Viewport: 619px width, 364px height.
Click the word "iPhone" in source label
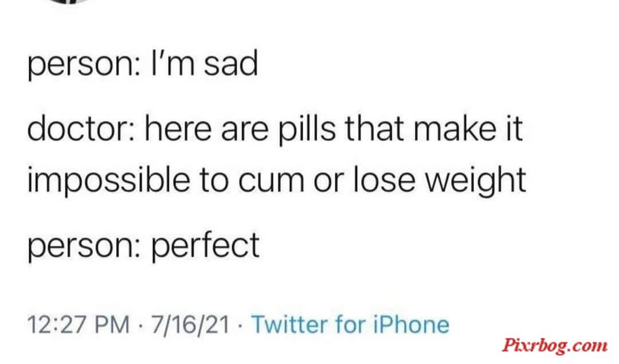point(411,324)
